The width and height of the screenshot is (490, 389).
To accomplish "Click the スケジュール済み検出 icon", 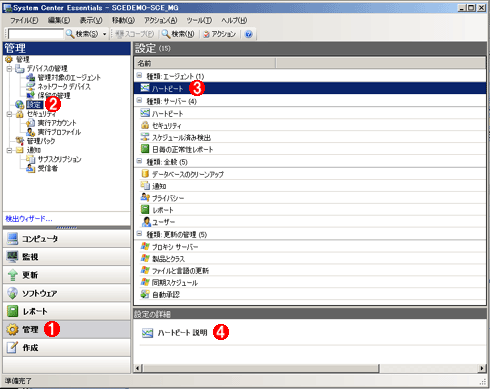I will click(x=145, y=137).
